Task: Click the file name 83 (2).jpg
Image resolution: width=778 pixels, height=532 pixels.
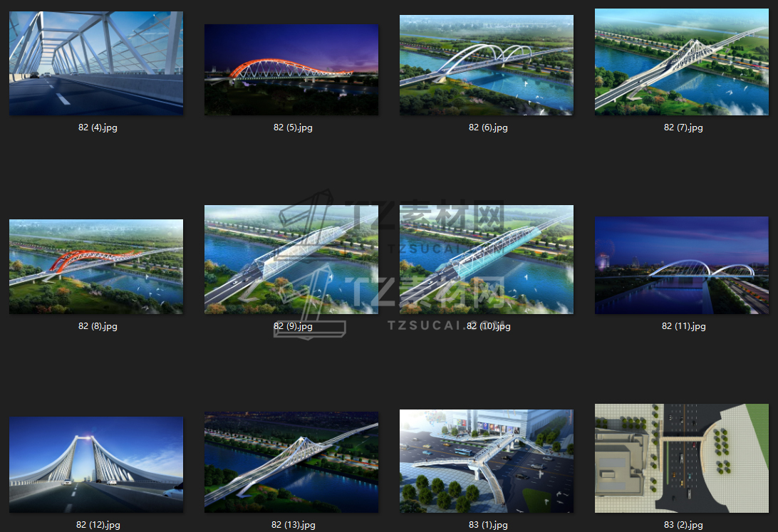Action: [683, 525]
